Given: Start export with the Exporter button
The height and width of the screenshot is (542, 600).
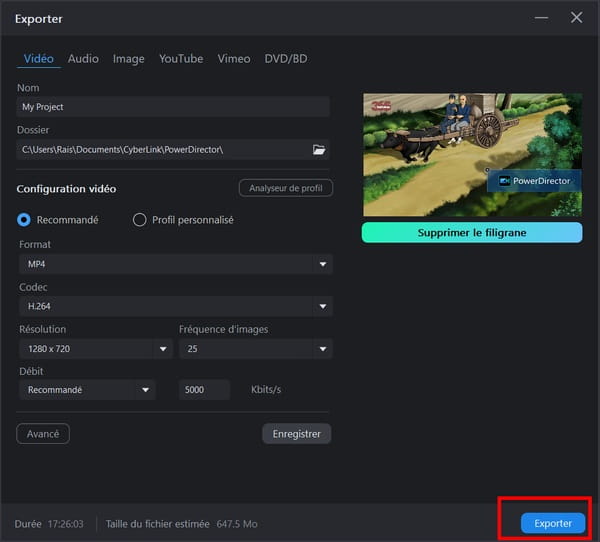Looking at the screenshot, I should click(553, 523).
